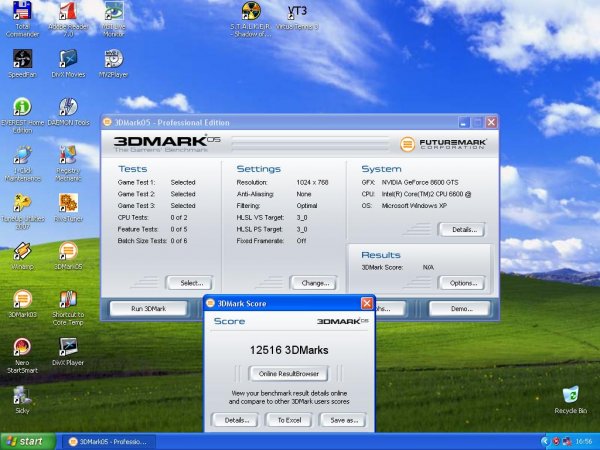Screen dimensions: 600x450
Task: Click the Options... button under Results
Action: pyautogui.click(x=462, y=283)
